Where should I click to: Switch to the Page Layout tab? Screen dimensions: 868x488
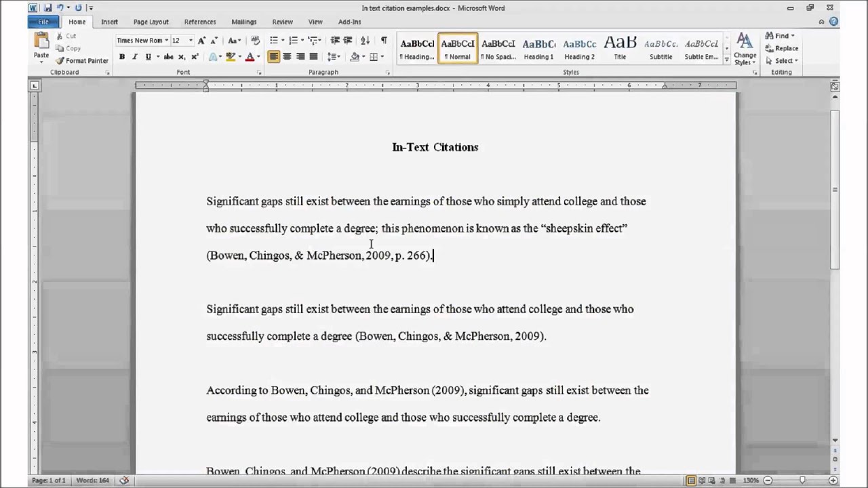pyautogui.click(x=151, y=22)
